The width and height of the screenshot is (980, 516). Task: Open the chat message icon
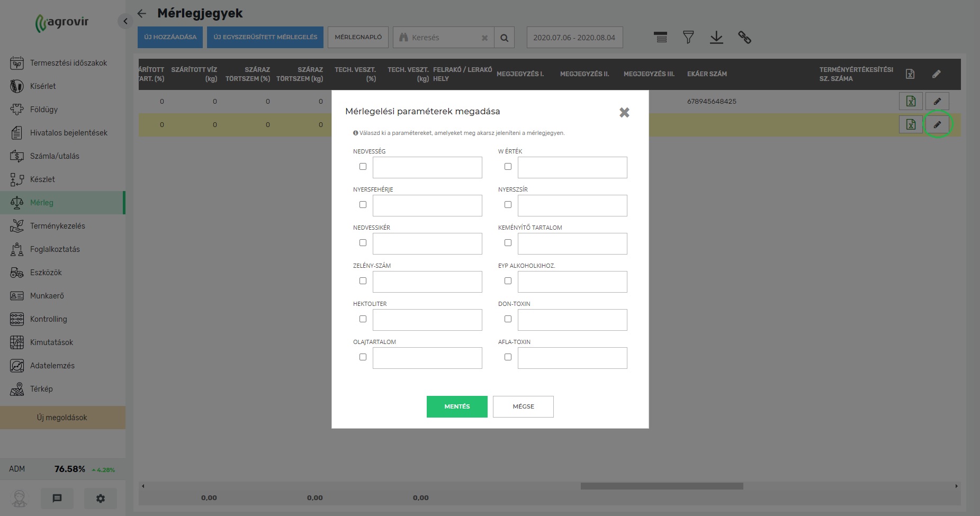pos(57,499)
